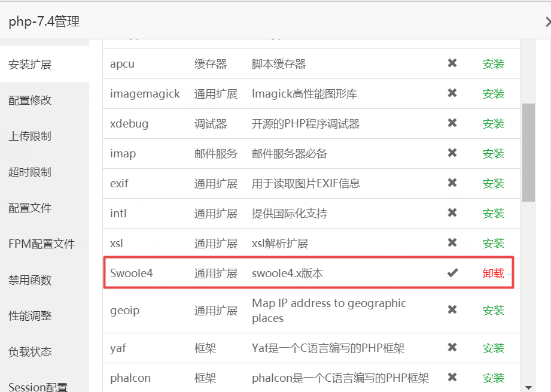The image size is (551, 392).
Task: Click the cross icon beside xdebug extension
Action: coord(452,123)
